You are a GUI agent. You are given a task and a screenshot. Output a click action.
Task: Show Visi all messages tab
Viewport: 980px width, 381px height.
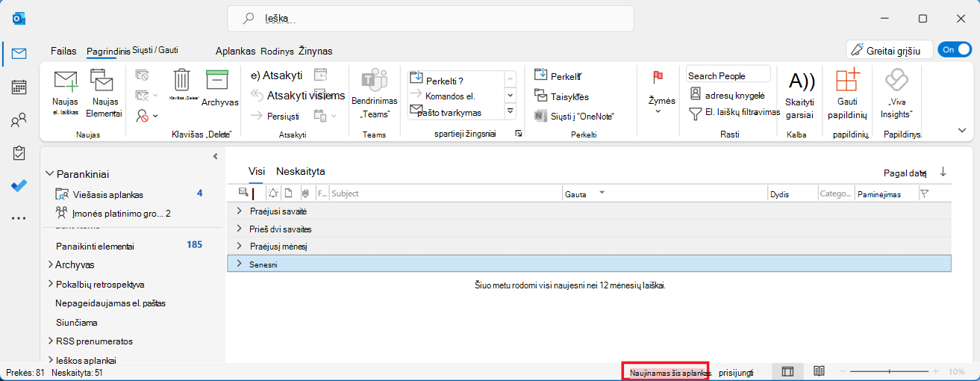[257, 171]
